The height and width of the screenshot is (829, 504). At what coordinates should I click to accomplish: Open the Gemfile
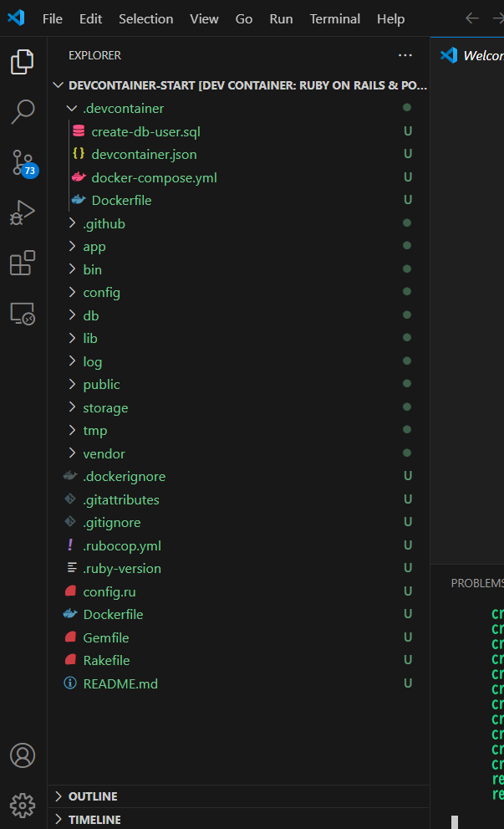[105, 637]
